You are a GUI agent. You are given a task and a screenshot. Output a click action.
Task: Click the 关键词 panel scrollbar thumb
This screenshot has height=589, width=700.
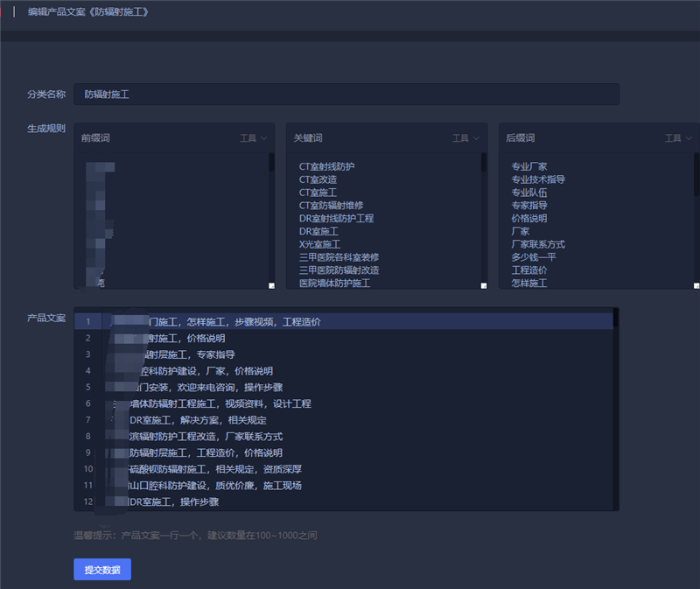(x=484, y=162)
